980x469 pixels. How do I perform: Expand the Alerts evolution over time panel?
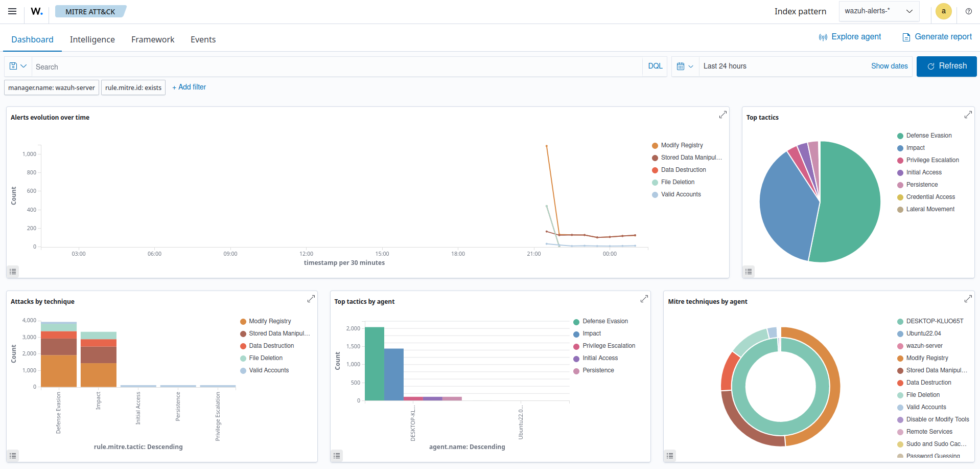pos(722,115)
